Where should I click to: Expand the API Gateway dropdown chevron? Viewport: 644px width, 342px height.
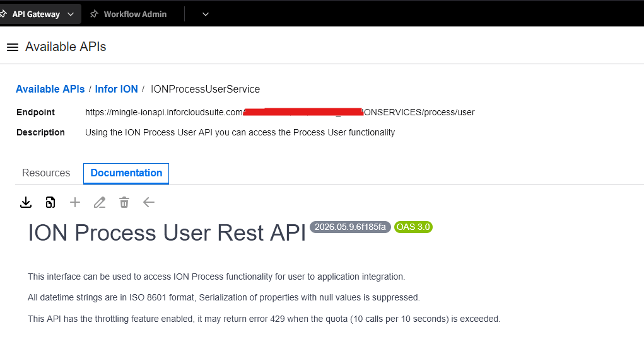tap(71, 14)
